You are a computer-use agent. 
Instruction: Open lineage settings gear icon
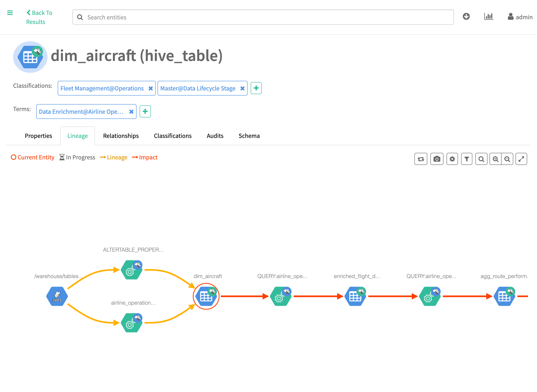coord(452,159)
